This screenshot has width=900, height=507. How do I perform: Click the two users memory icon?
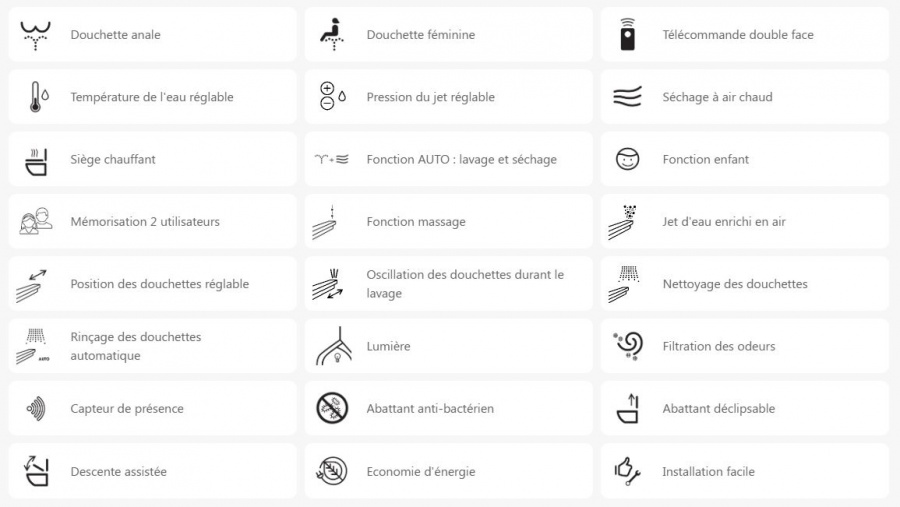[x=36, y=221]
